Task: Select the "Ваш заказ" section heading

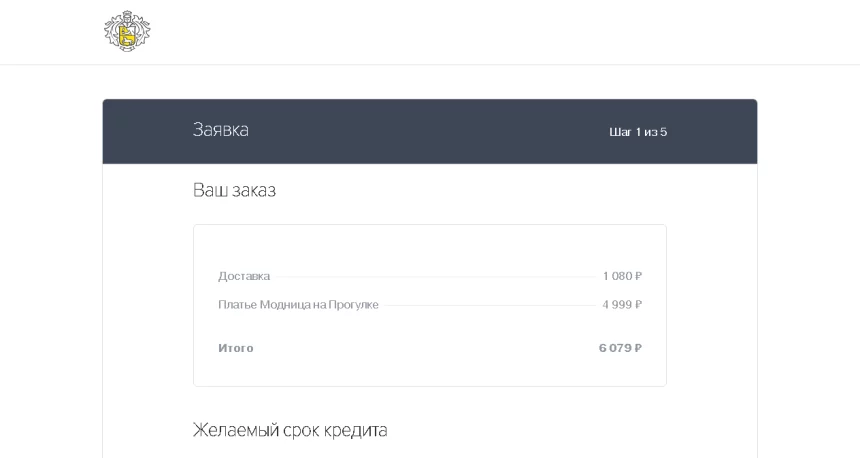Action: tap(234, 190)
